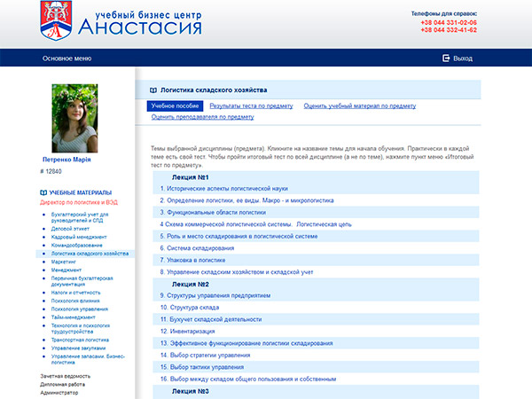This screenshot has height=399, width=532.
Task: Open Основное меню in navigation bar
Action: click(66, 59)
